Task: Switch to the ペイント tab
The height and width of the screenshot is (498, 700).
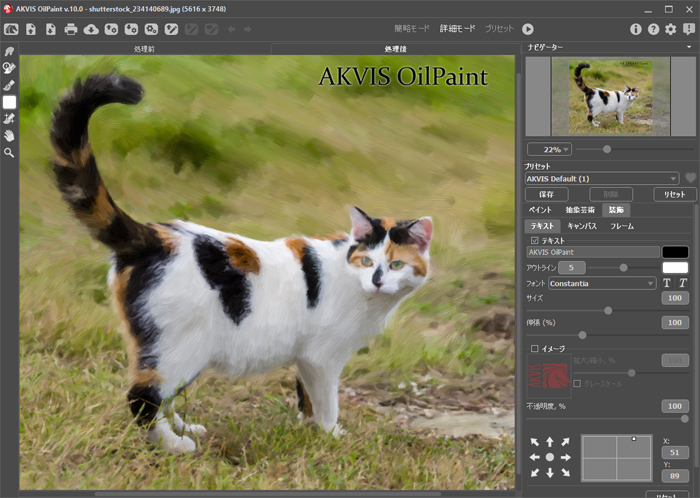Action: [540, 210]
